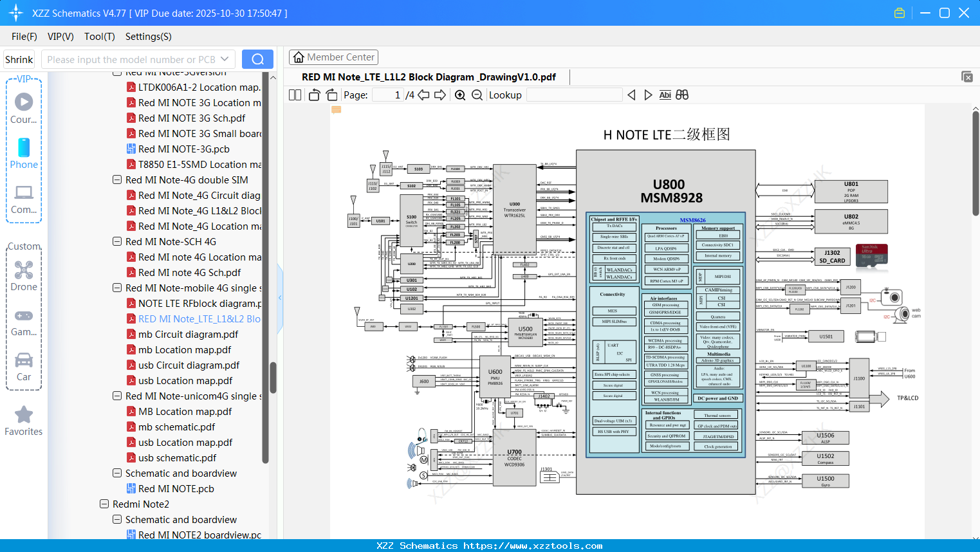This screenshot has height=552, width=980.
Task: Click the Shrink button
Action: (x=19, y=59)
